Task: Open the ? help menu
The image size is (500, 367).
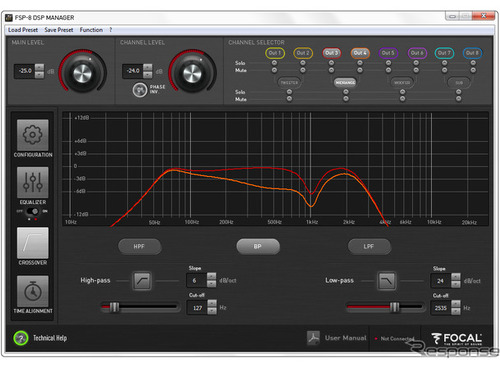Action: [x=110, y=30]
